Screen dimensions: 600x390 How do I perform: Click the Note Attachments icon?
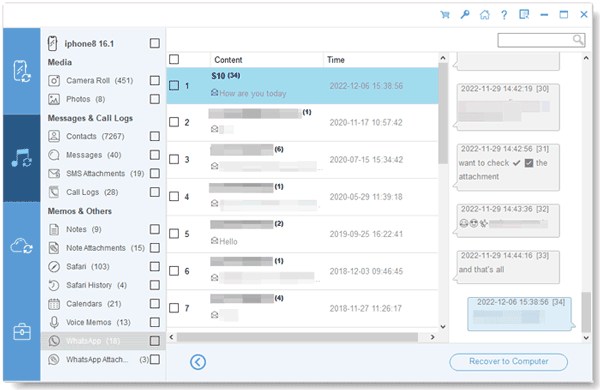tap(54, 248)
